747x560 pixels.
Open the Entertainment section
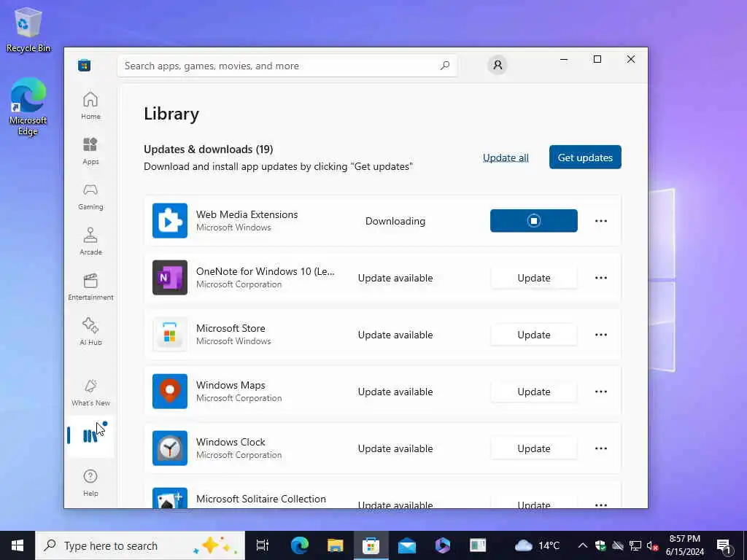click(x=90, y=287)
